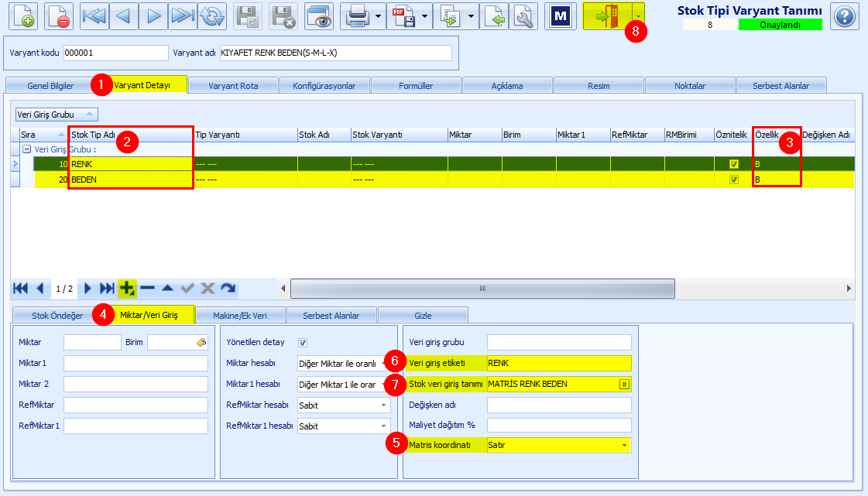Click the print preview icon
The width and height of the screenshot is (868, 496).
point(319,16)
